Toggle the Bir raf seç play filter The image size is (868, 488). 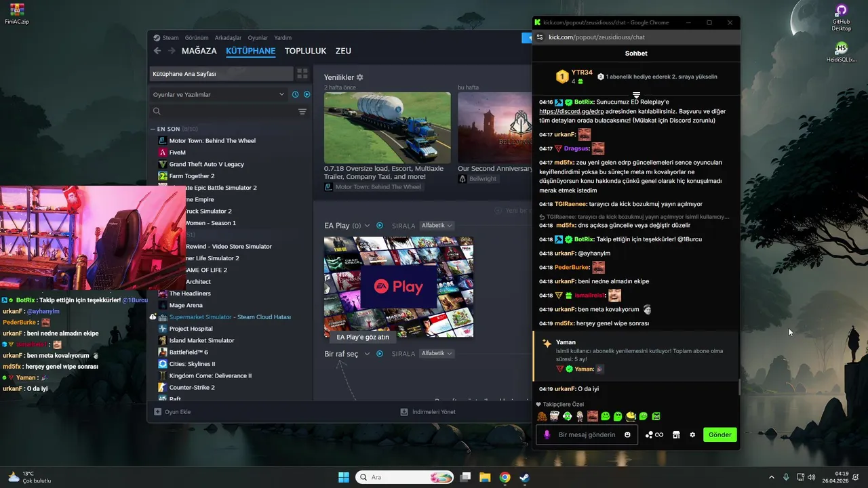tap(380, 354)
